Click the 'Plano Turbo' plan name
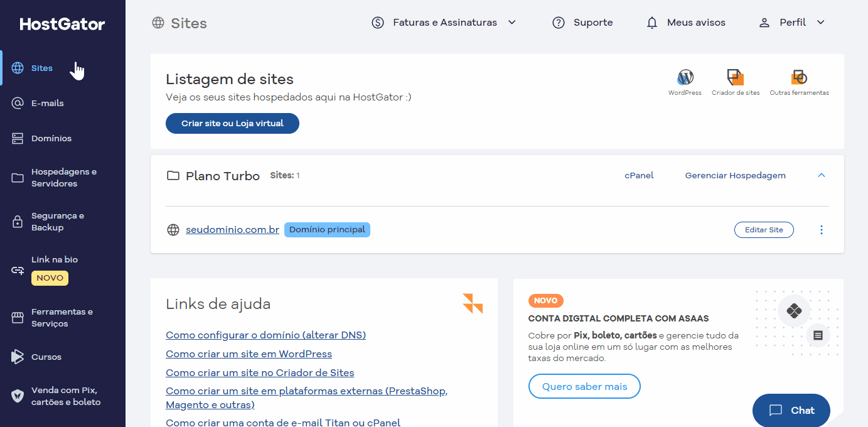This screenshot has width=868, height=427. [223, 176]
